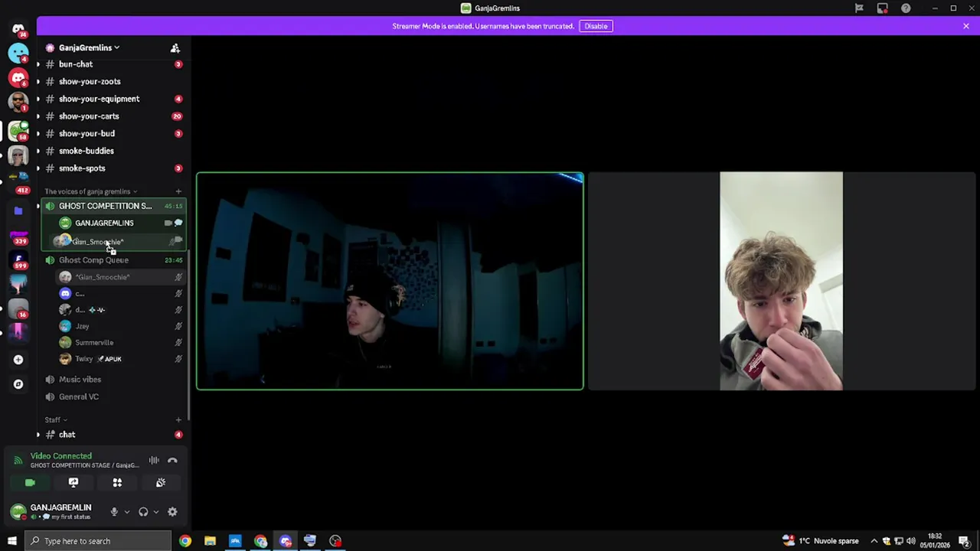
Task: Open microphone input options arrow
Action: 126,512
